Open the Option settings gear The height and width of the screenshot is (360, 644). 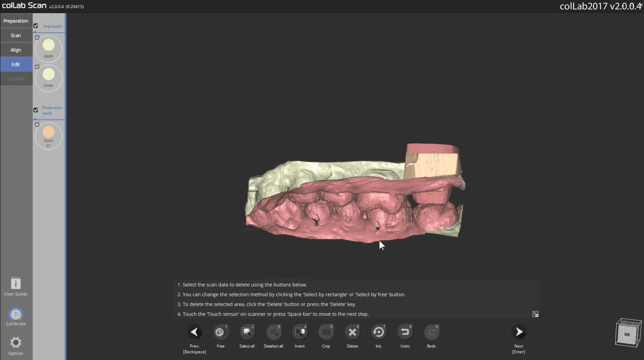(x=16, y=346)
